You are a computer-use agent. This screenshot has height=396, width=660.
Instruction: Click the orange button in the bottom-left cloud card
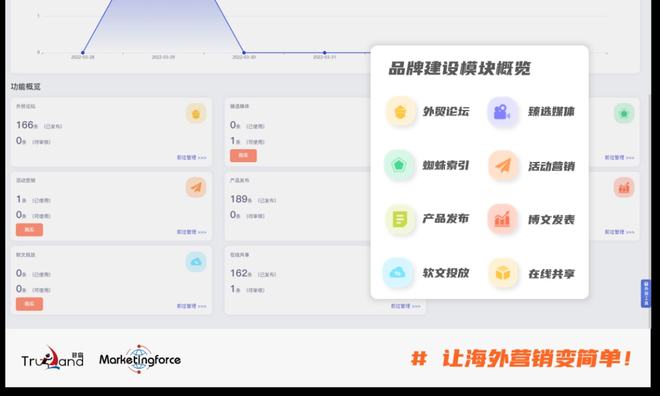(x=29, y=304)
